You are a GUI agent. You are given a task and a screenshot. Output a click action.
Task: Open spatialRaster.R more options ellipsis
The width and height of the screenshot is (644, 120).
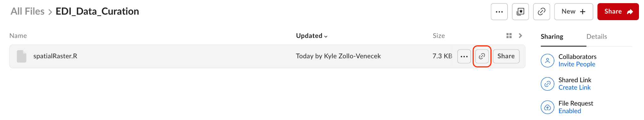click(464, 56)
